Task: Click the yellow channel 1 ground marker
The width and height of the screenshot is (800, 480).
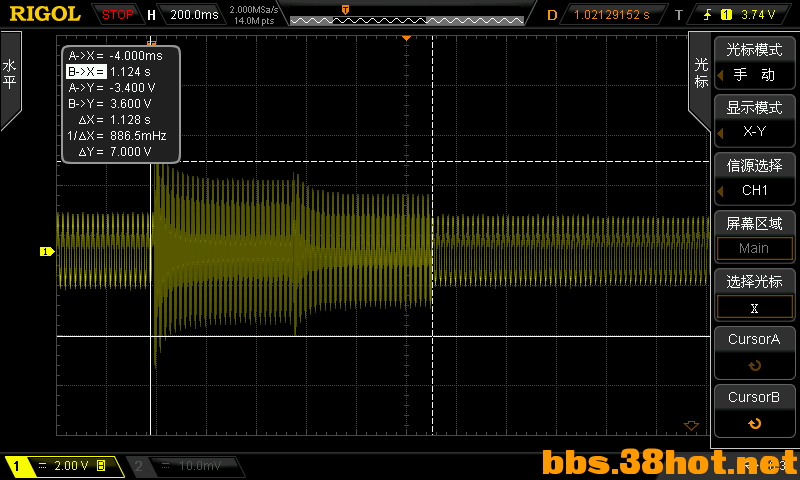Action: [x=47, y=251]
